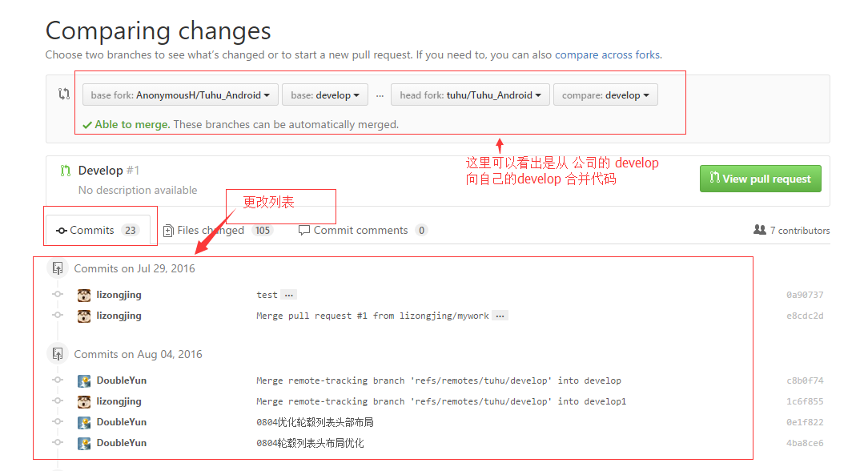Open the 0804优化轮毂列表头部布局 commit message
The height and width of the screenshot is (471, 868).
(315, 423)
